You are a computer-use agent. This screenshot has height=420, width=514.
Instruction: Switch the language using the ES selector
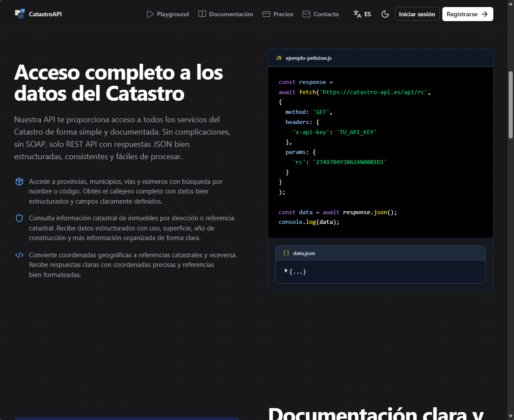point(361,14)
